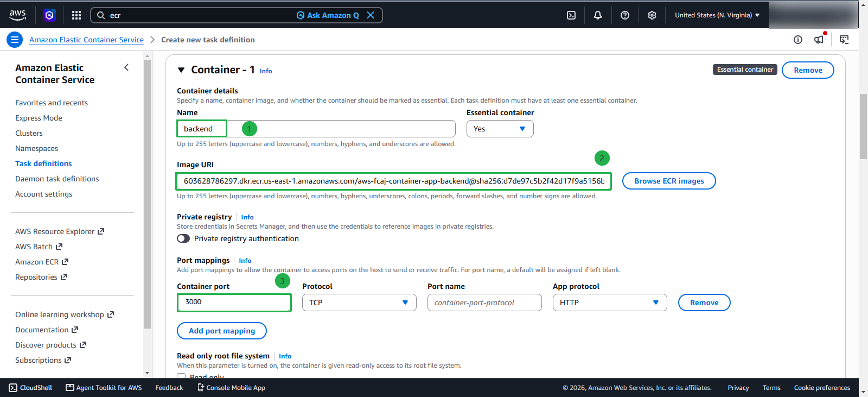Click the AWS logo home icon
The height and width of the screenshot is (397, 868).
18,15
